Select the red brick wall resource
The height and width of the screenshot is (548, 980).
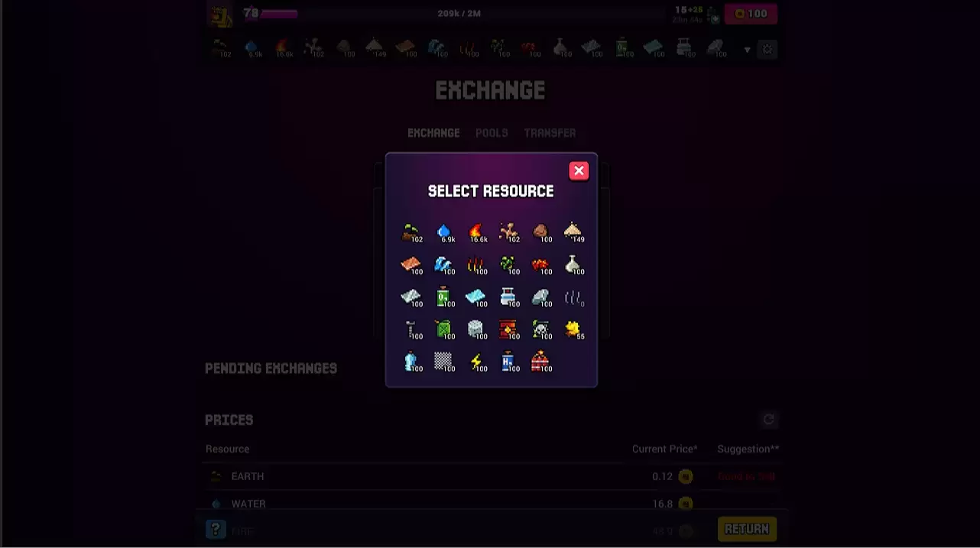(509, 329)
